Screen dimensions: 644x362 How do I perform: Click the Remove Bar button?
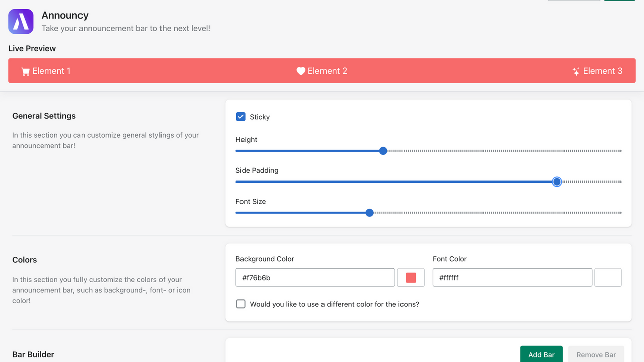click(x=596, y=354)
